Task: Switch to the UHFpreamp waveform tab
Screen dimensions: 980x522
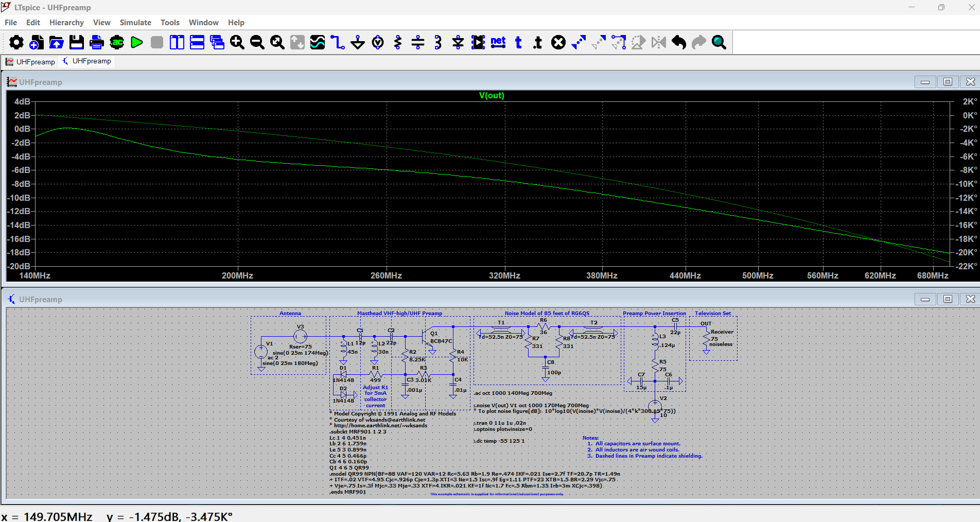Action: (30, 62)
